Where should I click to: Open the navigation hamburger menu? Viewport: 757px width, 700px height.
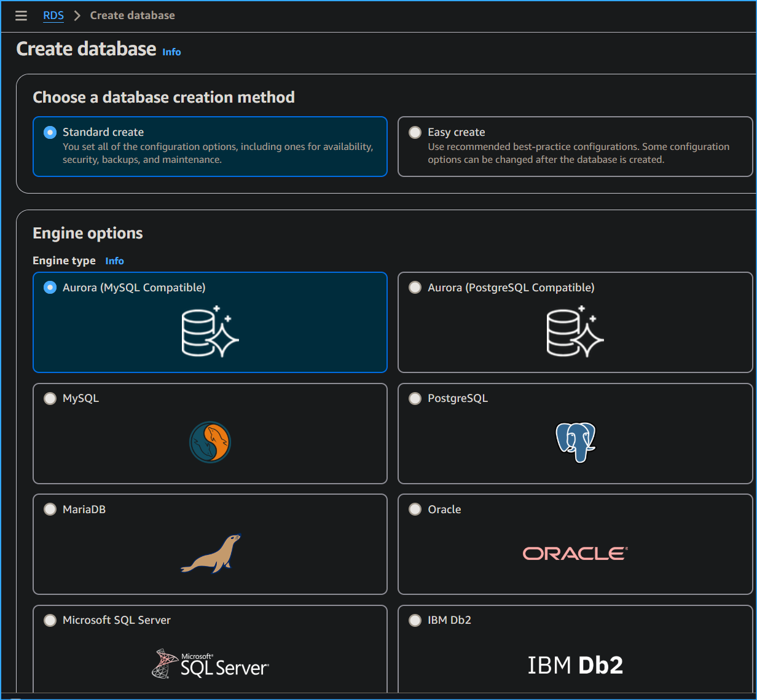tap(21, 15)
